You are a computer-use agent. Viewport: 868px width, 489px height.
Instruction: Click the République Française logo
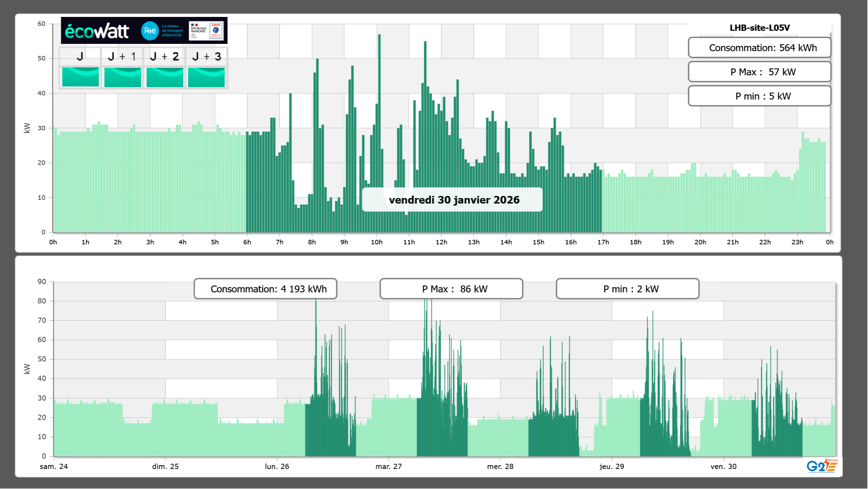tap(198, 30)
